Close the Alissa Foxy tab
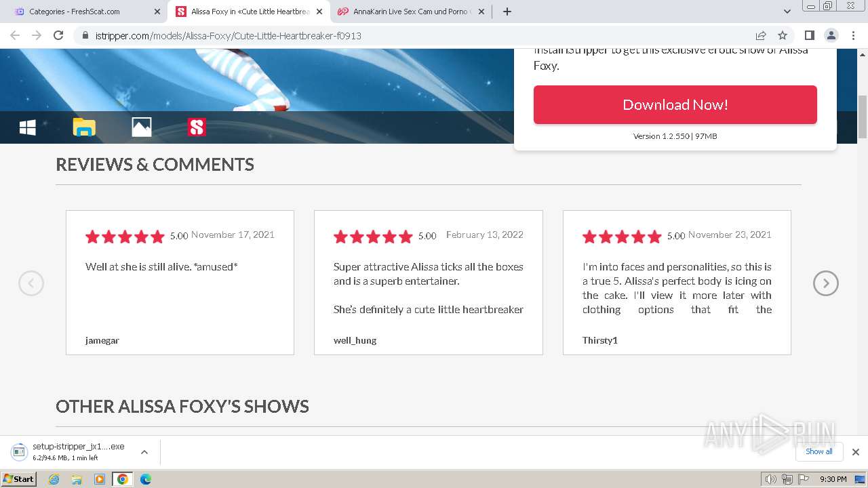 tap(319, 12)
